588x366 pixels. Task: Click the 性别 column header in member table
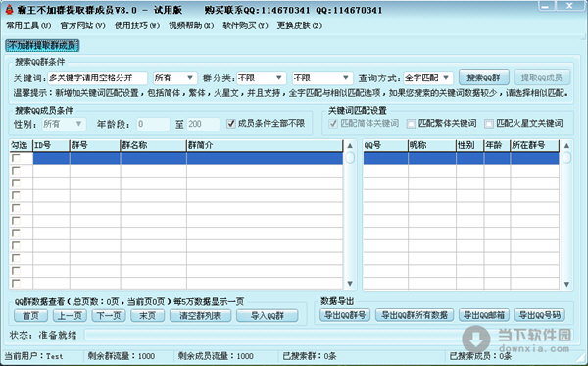coord(469,145)
